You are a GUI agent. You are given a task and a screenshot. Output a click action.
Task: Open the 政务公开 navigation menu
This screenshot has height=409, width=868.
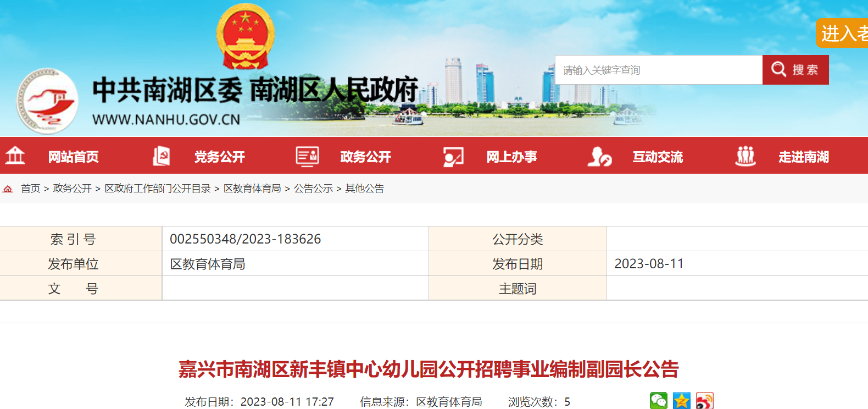366,157
